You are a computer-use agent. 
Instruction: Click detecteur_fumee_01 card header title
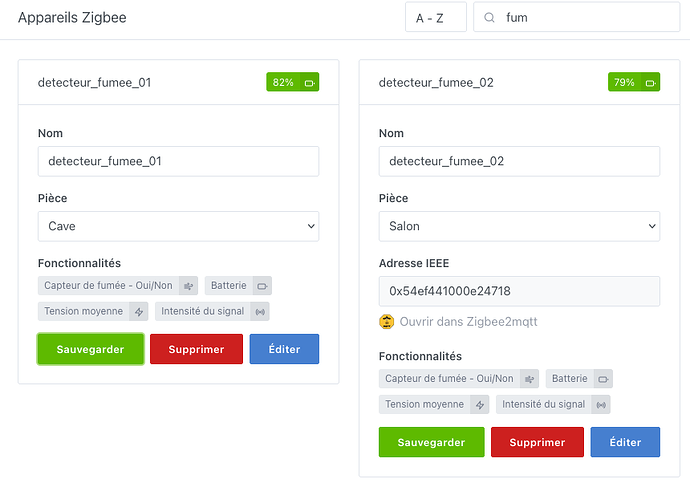click(x=95, y=83)
